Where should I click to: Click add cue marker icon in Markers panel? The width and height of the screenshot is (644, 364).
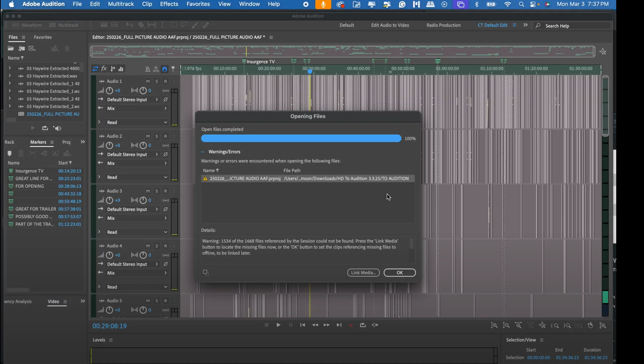pyautogui.click(x=9, y=153)
